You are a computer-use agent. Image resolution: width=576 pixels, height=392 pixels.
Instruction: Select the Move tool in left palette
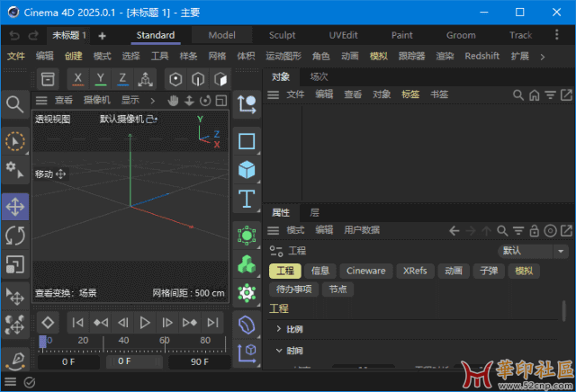(15, 207)
